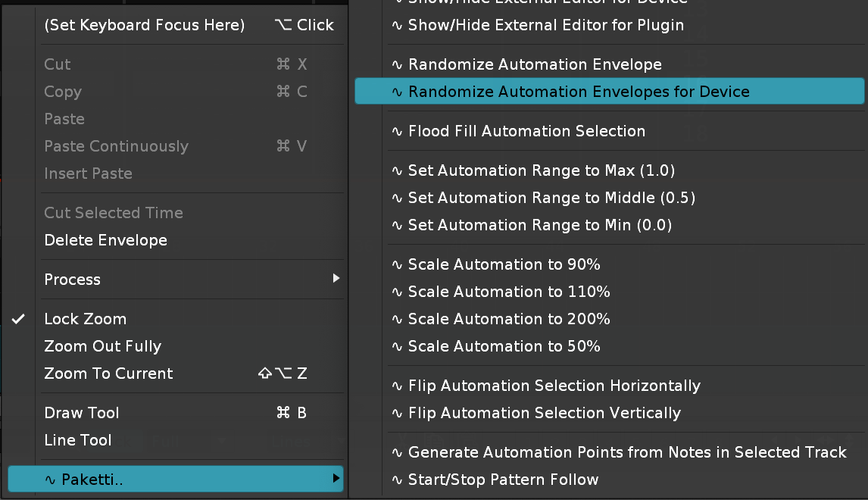
Task: Set Automation Range to Min (0.0)
Action: click(539, 225)
